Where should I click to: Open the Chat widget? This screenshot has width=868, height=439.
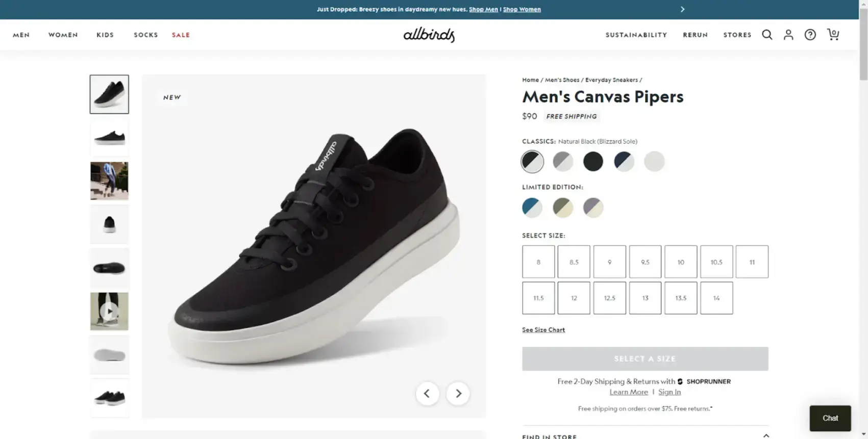tap(830, 418)
